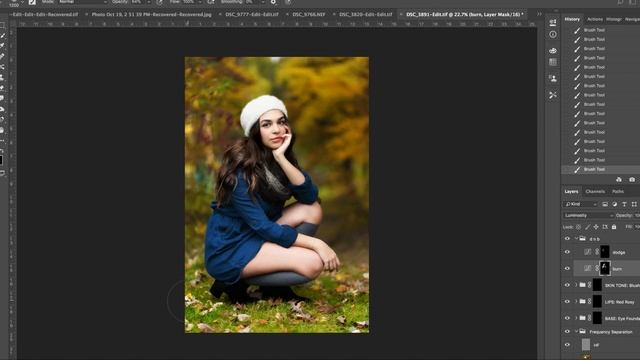Toggle visibility of the HF layer
The height and width of the screenshot is (360, 640).
[567, 345]
